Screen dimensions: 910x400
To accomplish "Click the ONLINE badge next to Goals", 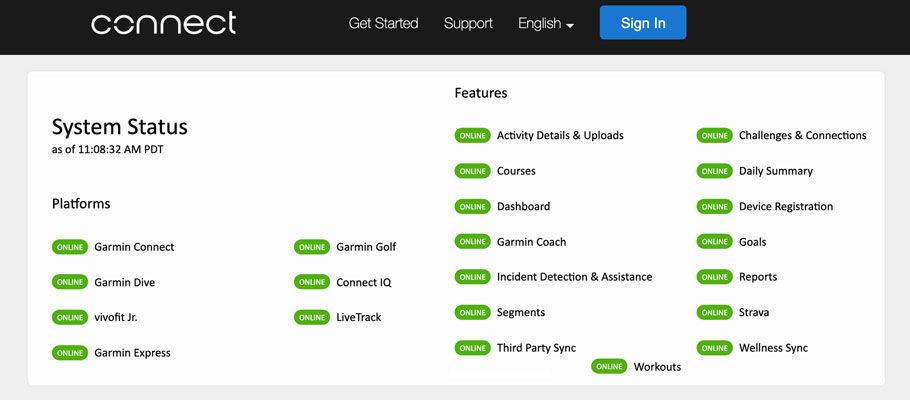I will (x=715, y=241).
